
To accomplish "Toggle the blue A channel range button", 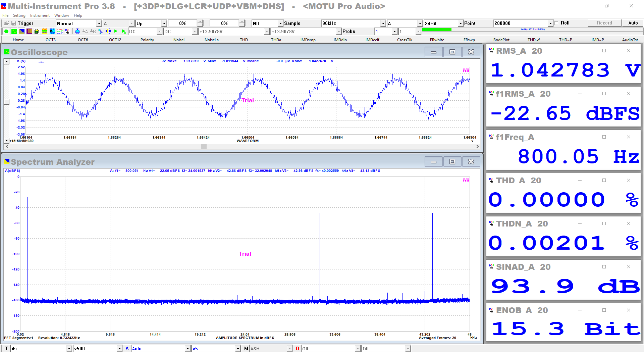I will pyautogui.click(x=127, y=349).
